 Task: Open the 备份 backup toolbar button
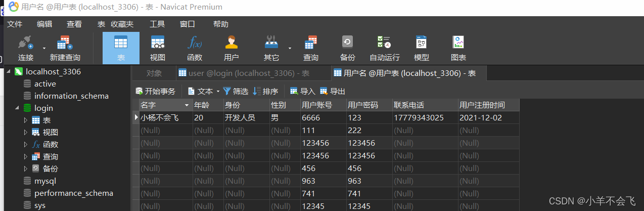click(x=347, y=48)
